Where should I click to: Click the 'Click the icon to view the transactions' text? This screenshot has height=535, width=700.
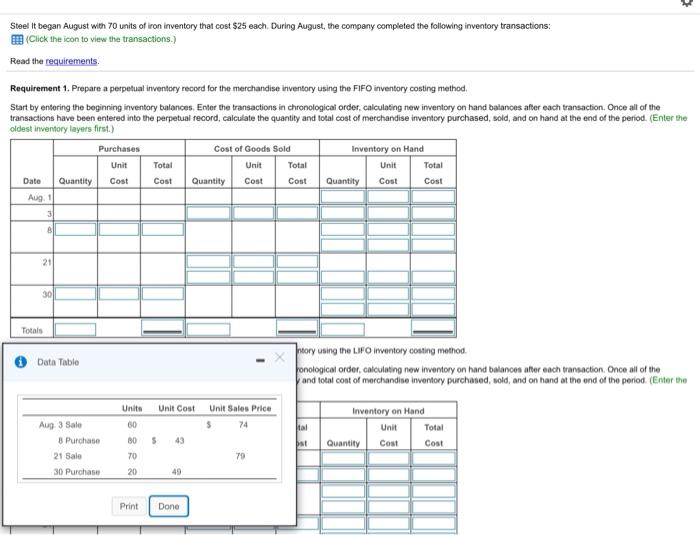[101, 39]
